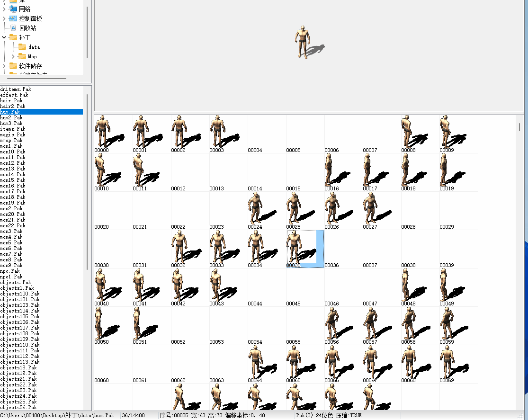Click the 36/14400 counter in status bar
This screenshot has height=420, width=528.
click(134, 416)
